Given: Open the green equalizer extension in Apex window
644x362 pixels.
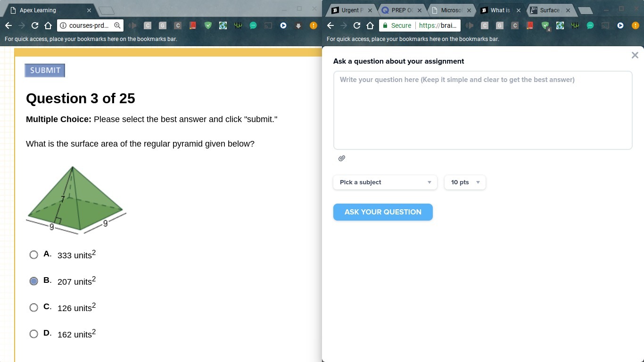Looking at the screenshot, I should pyautogui.click(x=238, y=25).
